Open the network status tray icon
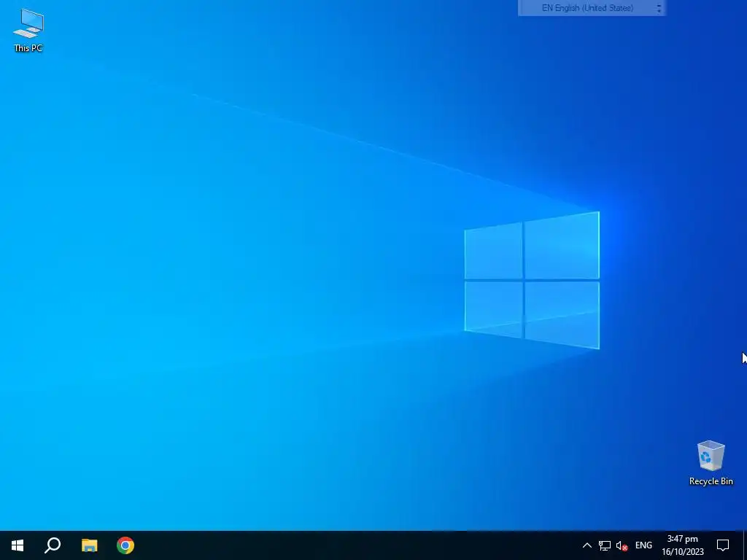This screenshot has width=747, height=560. click(605, 545)
